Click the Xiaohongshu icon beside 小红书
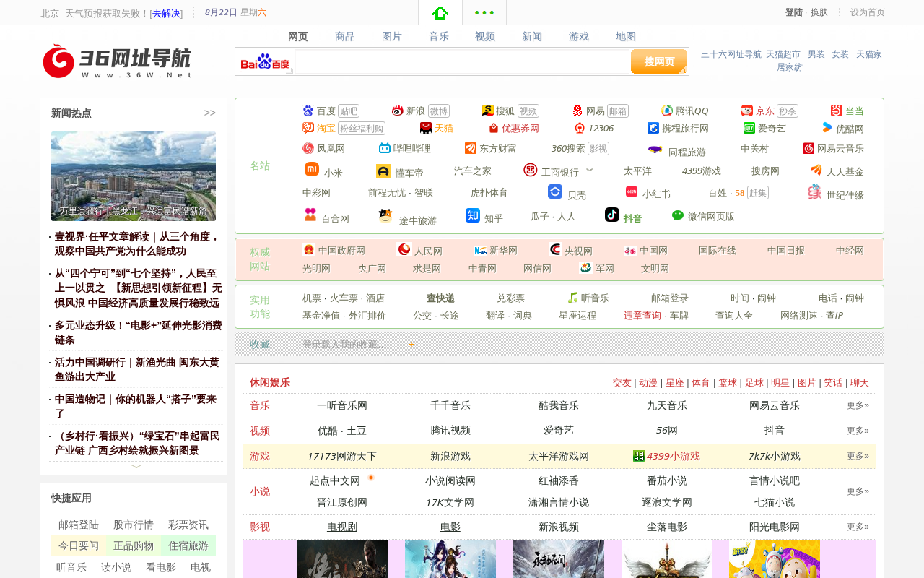924x578 pixels. click(x=632, y=191)
